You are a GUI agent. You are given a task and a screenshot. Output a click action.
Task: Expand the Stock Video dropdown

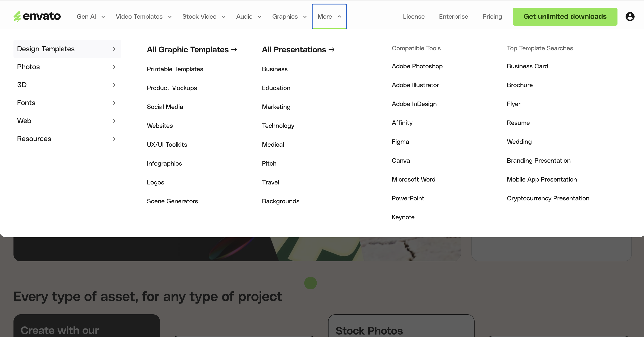[x=204, y=16]
